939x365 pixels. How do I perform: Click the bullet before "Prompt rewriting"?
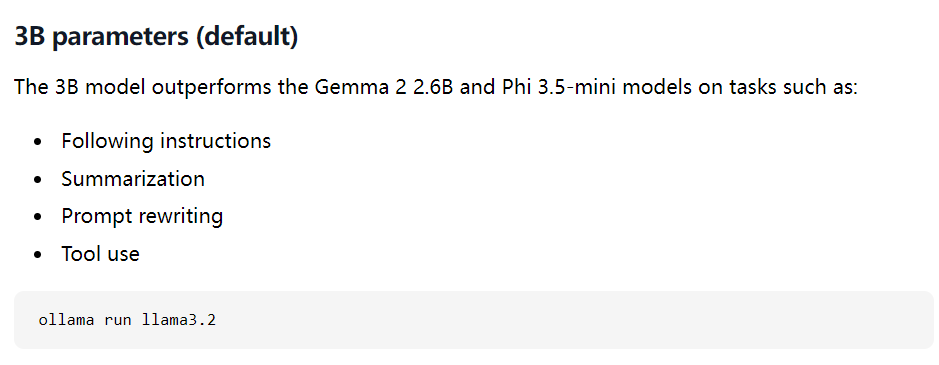point(39,217)
